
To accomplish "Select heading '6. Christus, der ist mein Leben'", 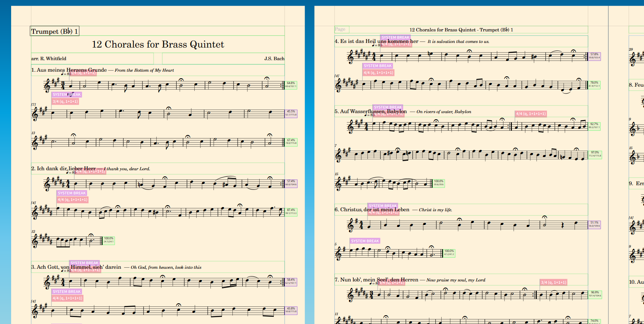I will 372,210.
